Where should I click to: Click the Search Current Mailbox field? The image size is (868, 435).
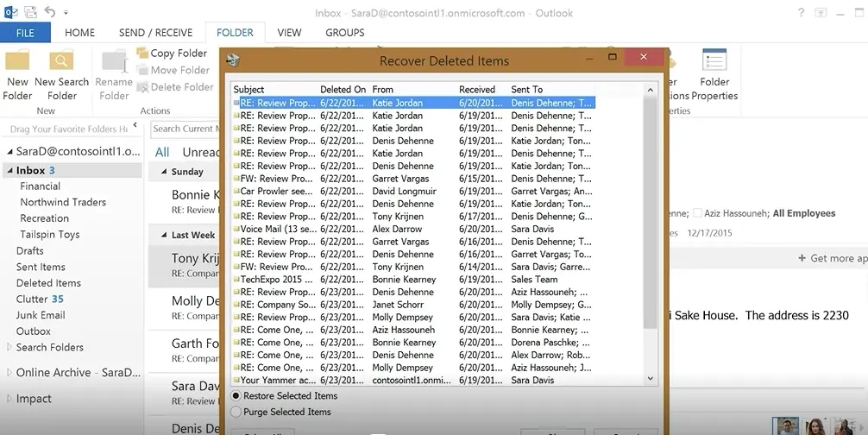[185, 129]
